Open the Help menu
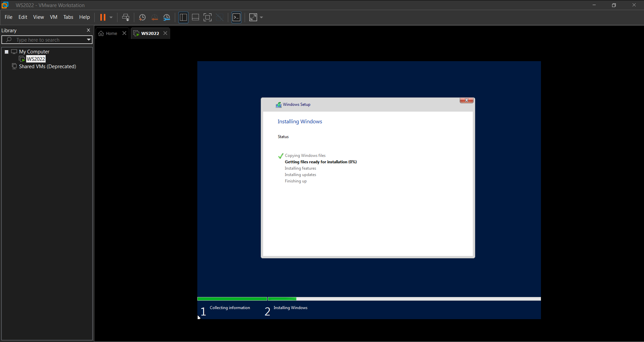 (85, 17)
